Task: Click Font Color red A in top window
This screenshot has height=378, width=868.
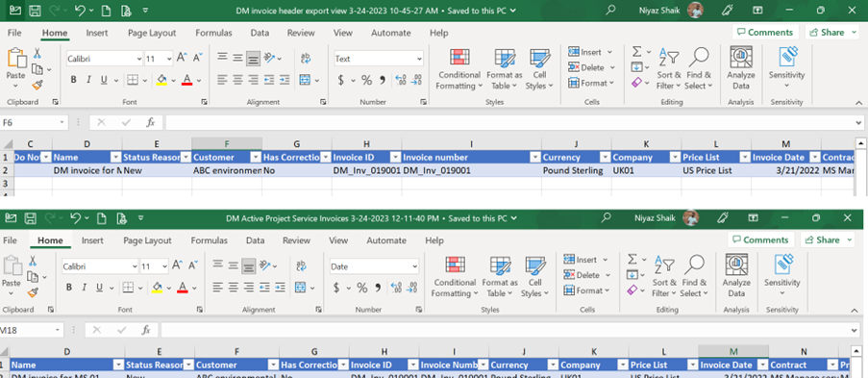Action: [x=186, y=81]
